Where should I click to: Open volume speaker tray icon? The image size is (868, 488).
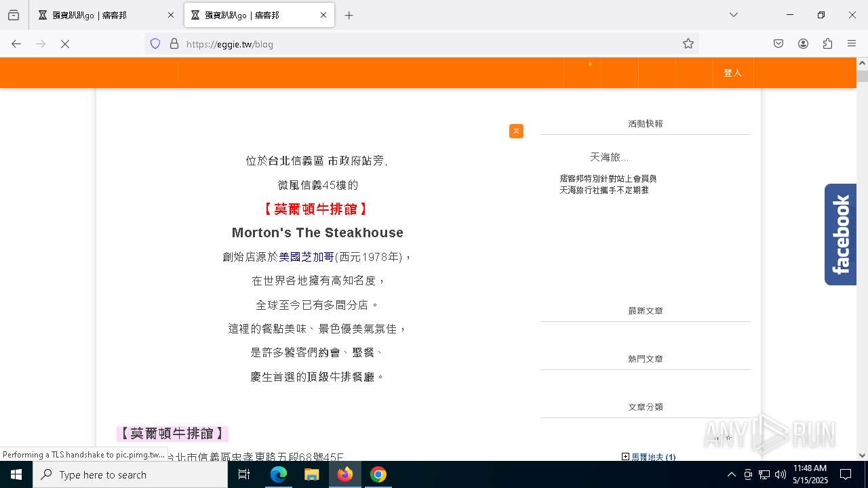point(781,474)
